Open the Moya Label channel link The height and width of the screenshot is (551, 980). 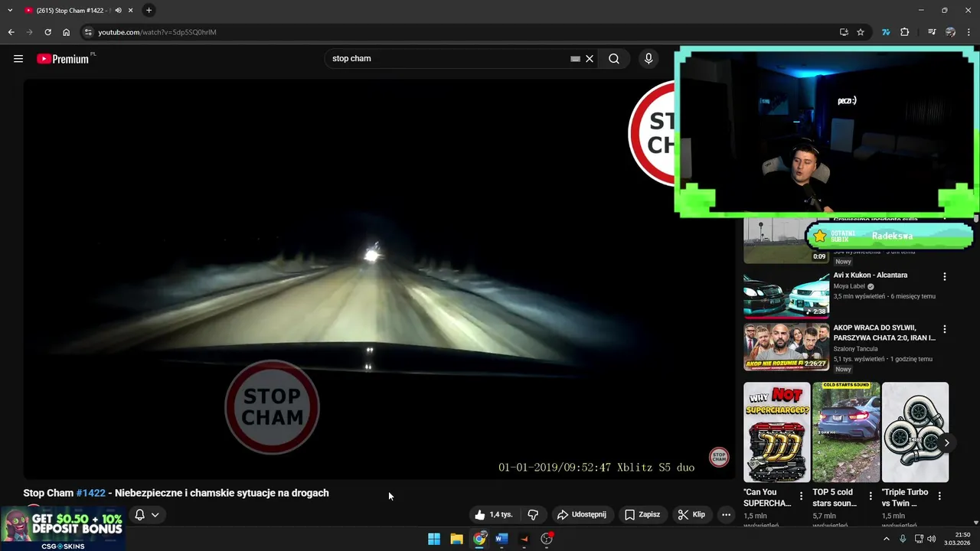[x=850, y=286]
